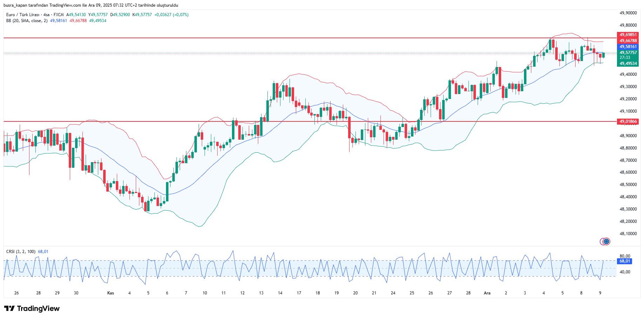Click the blue 68,01 CRSI value label
Screen dimensions: 644x319
(625, 261)
